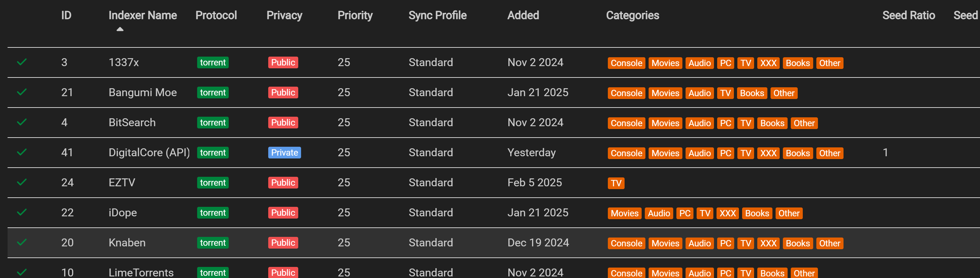Click the blue Private badge on DigitalCore

click(284, 153)
